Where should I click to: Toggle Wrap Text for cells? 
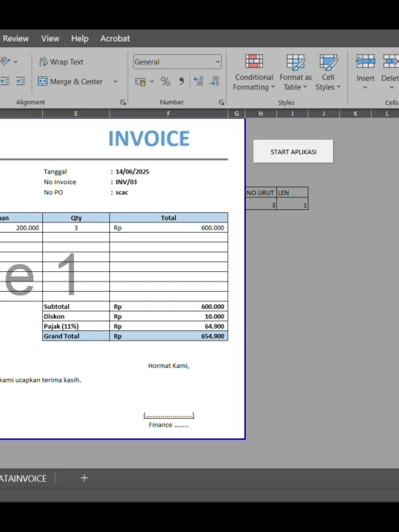pos(61,62)
